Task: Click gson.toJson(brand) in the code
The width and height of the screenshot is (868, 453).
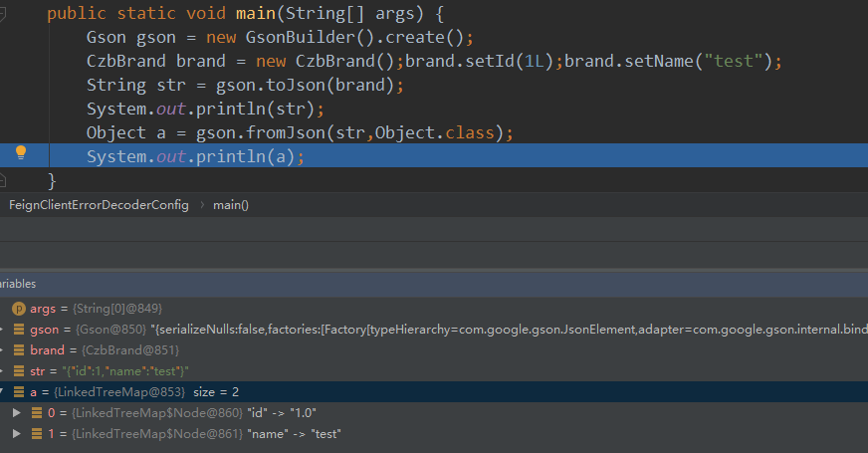Action: 305,86
